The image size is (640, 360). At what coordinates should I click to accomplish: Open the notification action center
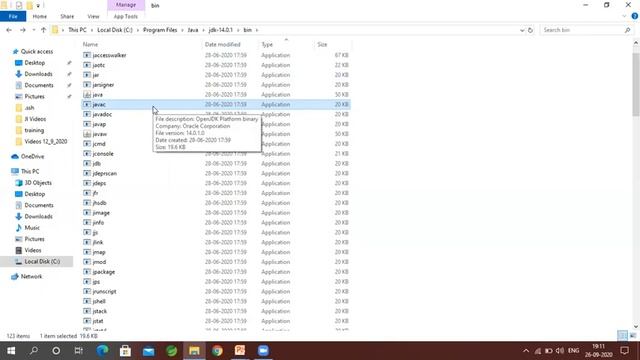624,351
